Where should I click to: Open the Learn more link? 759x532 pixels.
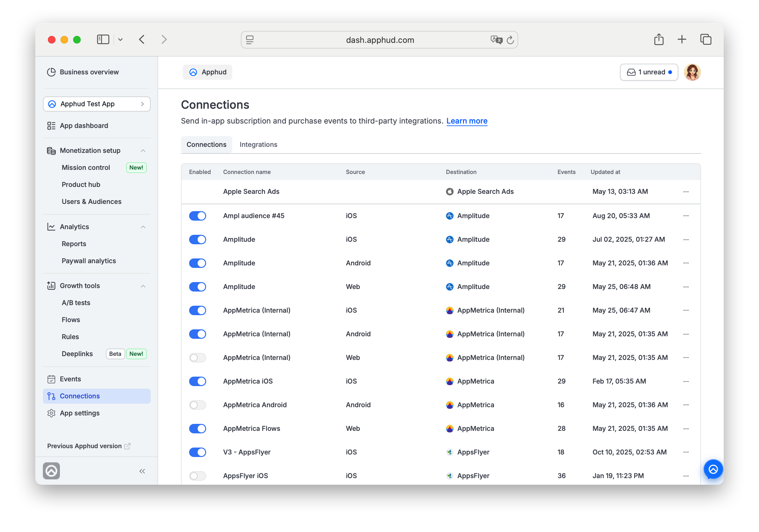tap(467, 121)
